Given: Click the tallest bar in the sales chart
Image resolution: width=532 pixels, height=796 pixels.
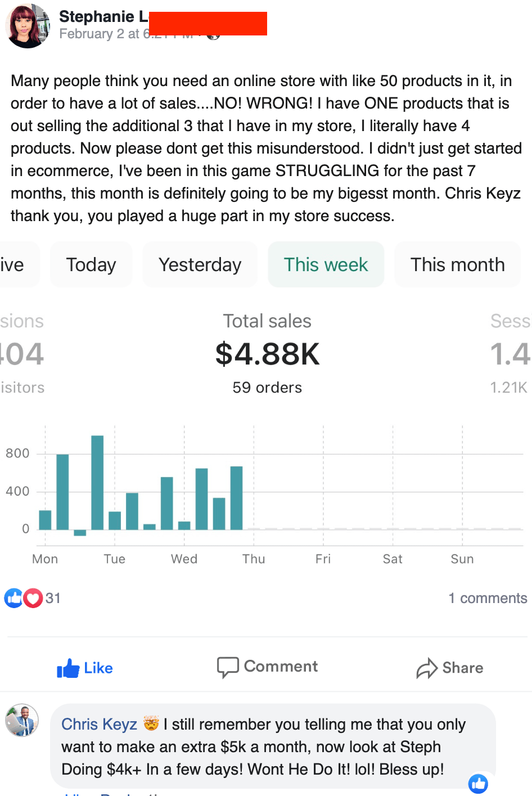Looking at the screenshot, I should (97, 483).
